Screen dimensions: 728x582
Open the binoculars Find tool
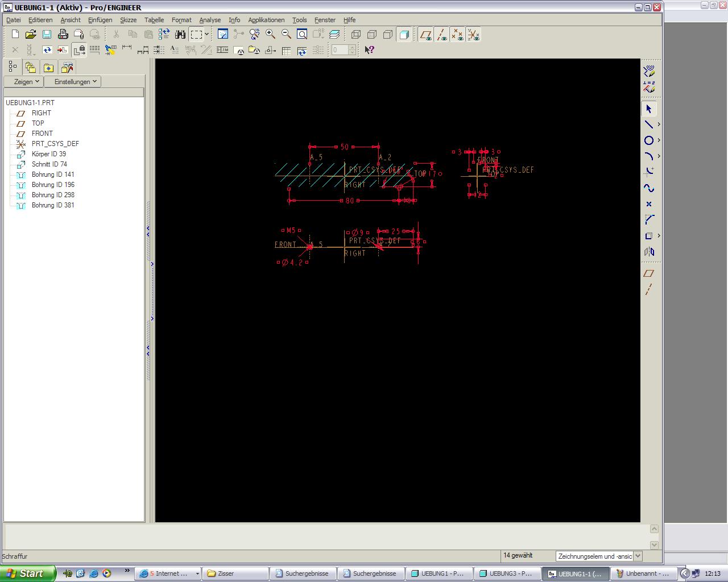[180, 35]
